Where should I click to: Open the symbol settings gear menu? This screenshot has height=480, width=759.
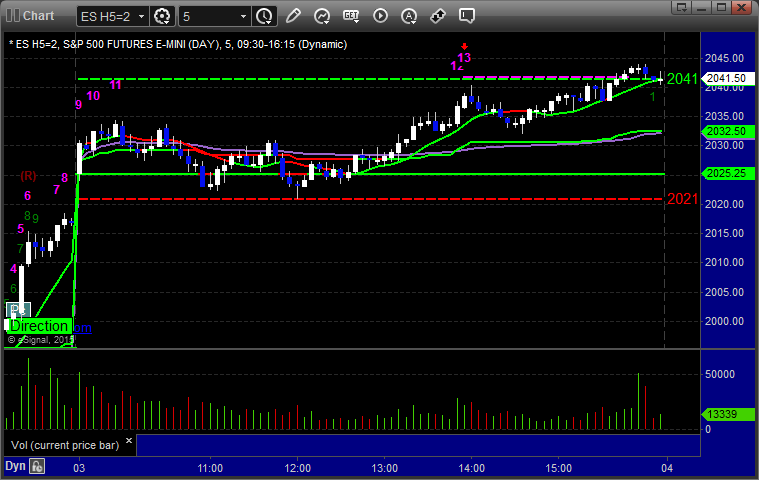point(162,16)
